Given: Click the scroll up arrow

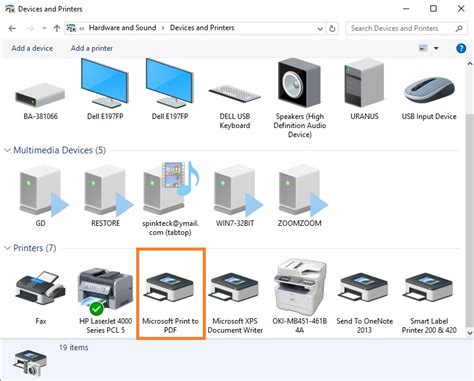Looking at the screenshot, I should (470, 63).
